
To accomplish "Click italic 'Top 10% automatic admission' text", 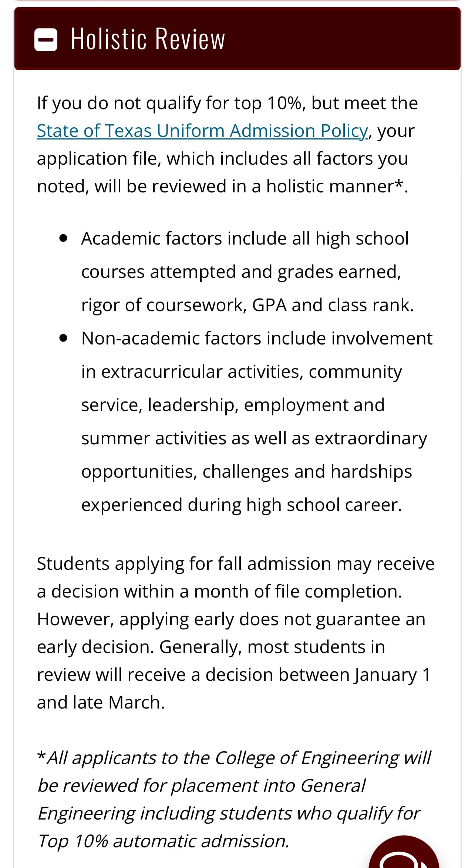I will (x=163, y=841).
